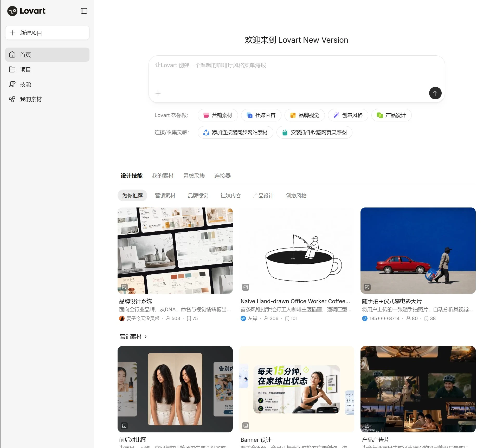Image resolution: width=496 pixels, height=448 pixels.
Task: Click the Lovart logo icon
Action: (x=12, y=11)
